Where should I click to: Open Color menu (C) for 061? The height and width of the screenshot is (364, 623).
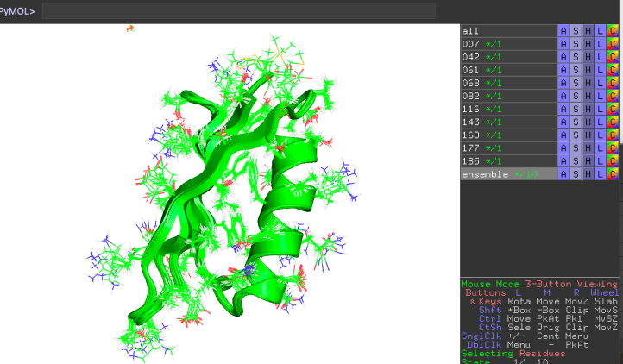613,70
